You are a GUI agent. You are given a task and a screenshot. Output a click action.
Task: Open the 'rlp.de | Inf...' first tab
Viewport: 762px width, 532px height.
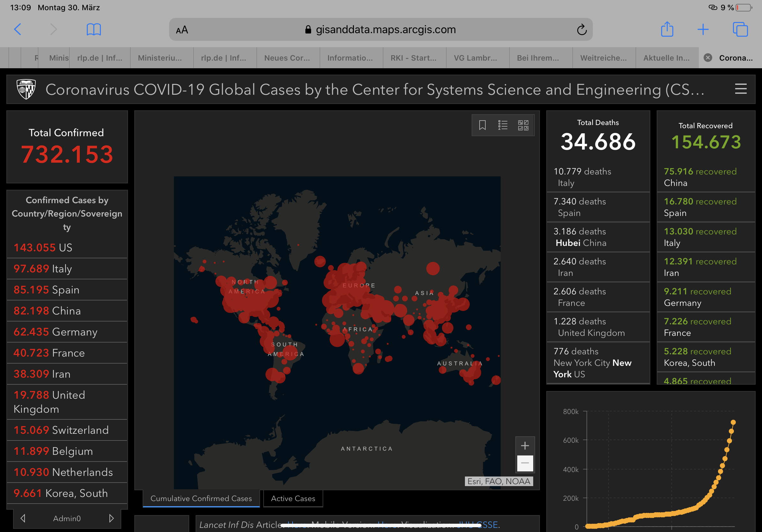[100, 58]
